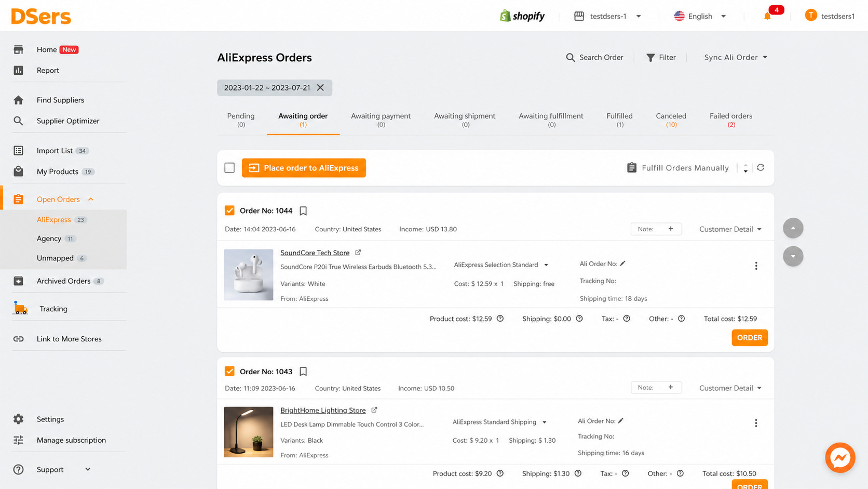
Task: Click the Archived Orders box icon
Action: tap(18, 281)
